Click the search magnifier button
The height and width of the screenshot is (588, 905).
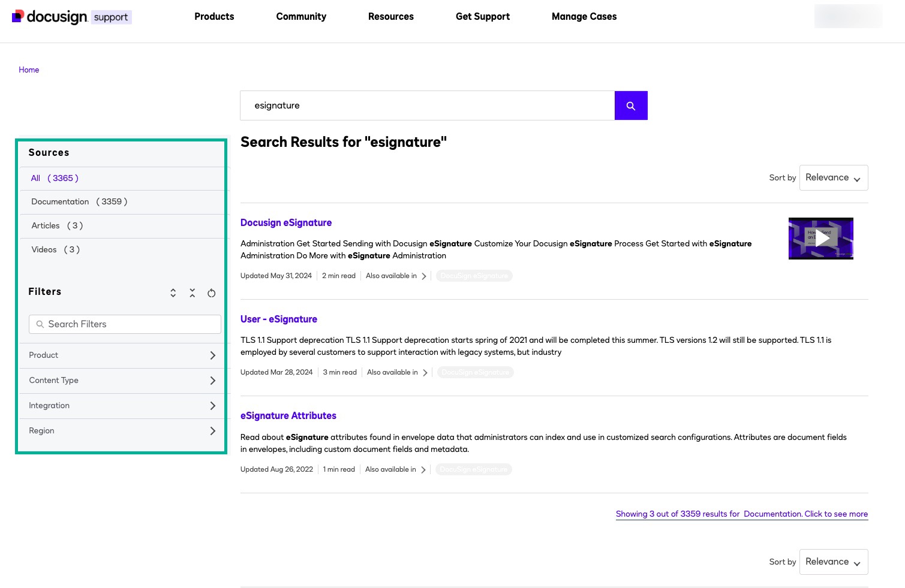click(631, 105)
